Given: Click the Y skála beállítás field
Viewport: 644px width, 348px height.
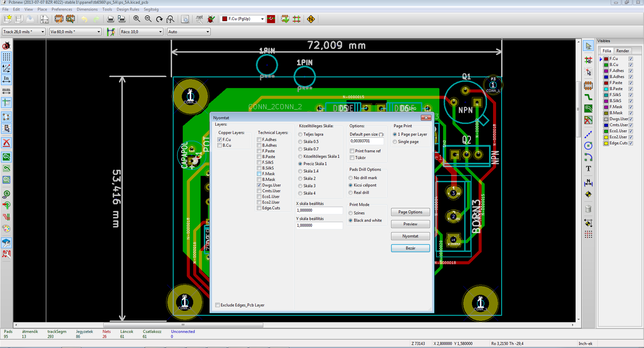Looking at the screenshot, I should click(x=319, y=225).
